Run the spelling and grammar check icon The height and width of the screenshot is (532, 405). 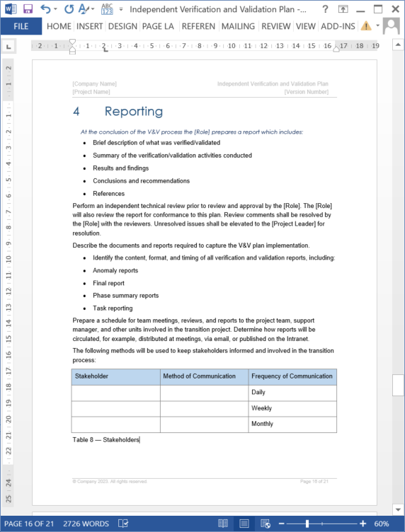point(107,9)
